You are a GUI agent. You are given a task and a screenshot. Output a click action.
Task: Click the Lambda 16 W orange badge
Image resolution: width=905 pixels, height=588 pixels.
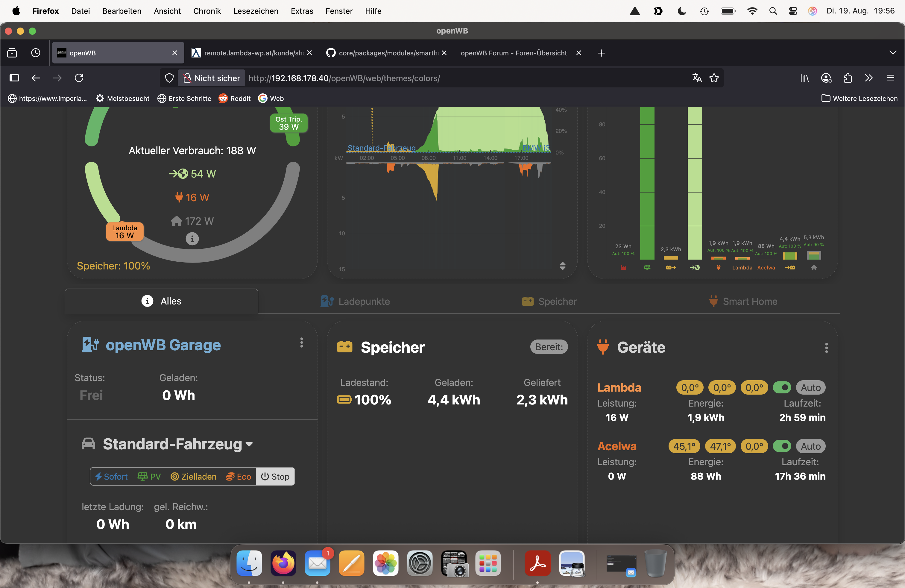coord(124,232)
